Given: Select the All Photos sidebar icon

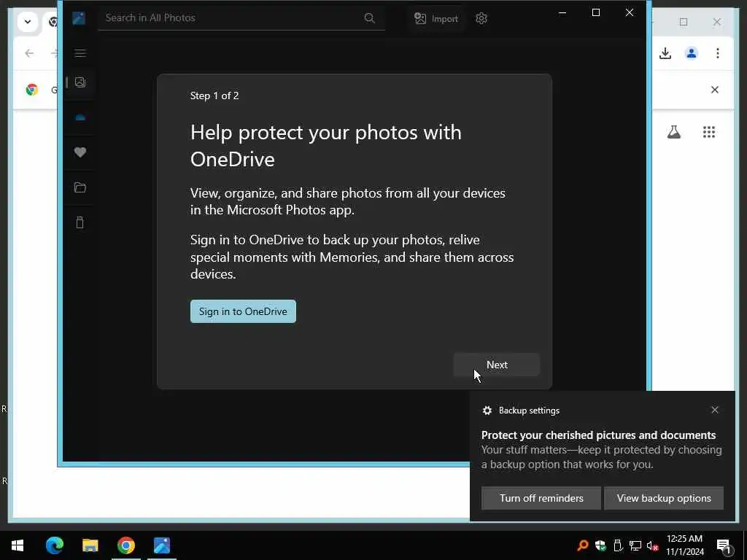Looking at the screenshot, I should [80, 82].
